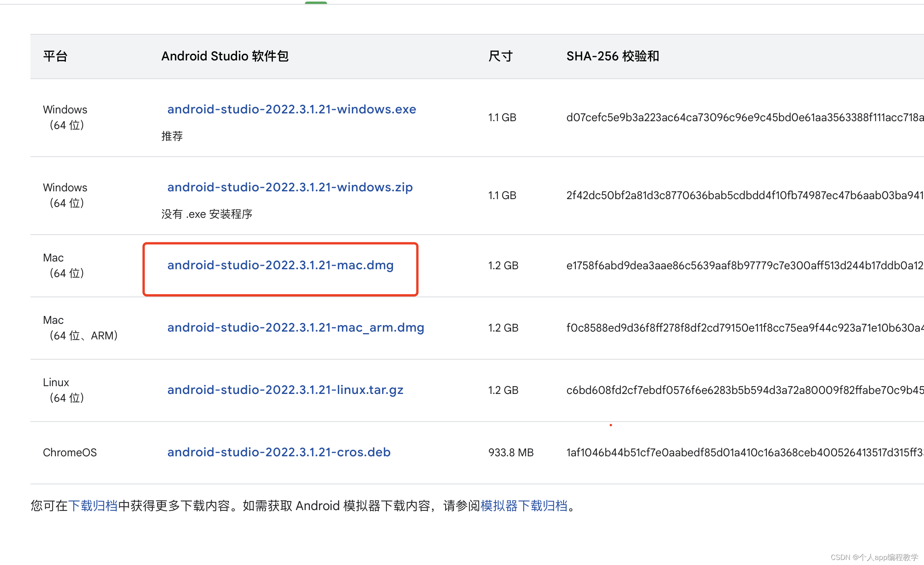Select the 1.2 GB size in the linux.tar.gz row
The height and width of the screenshot is (565, 924).
(503, 390)
